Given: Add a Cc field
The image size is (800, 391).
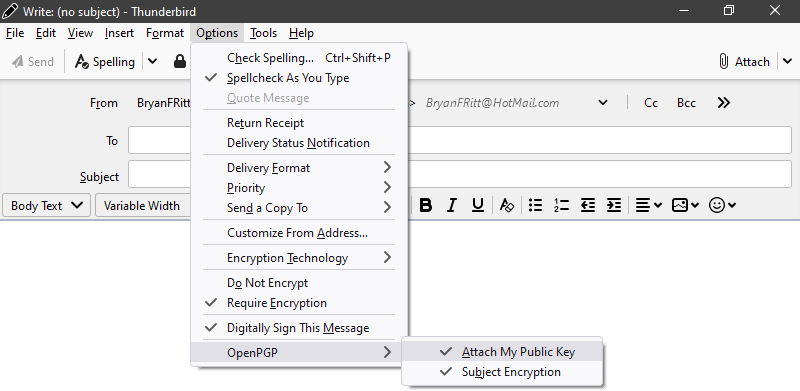Looking at the screenshot, I should (651, 103).
